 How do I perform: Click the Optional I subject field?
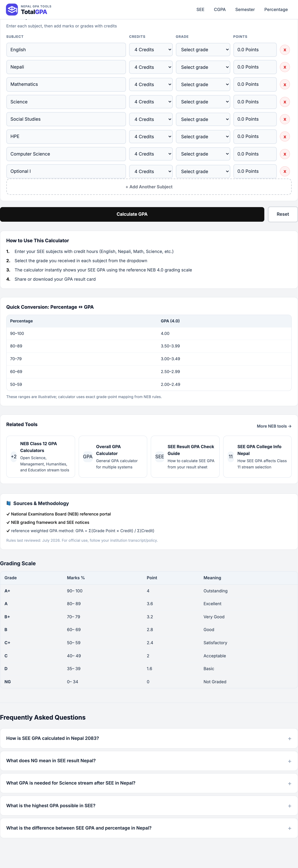tap(66, 171)
